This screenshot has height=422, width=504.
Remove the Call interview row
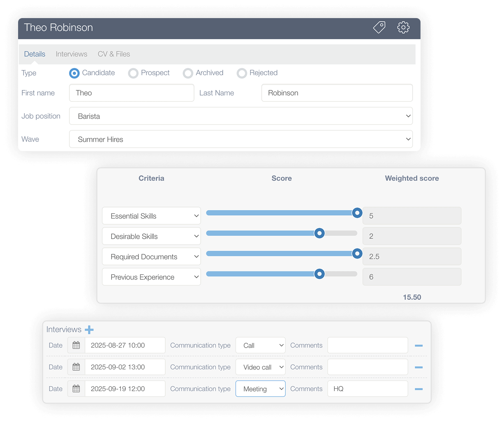point(419,346)
